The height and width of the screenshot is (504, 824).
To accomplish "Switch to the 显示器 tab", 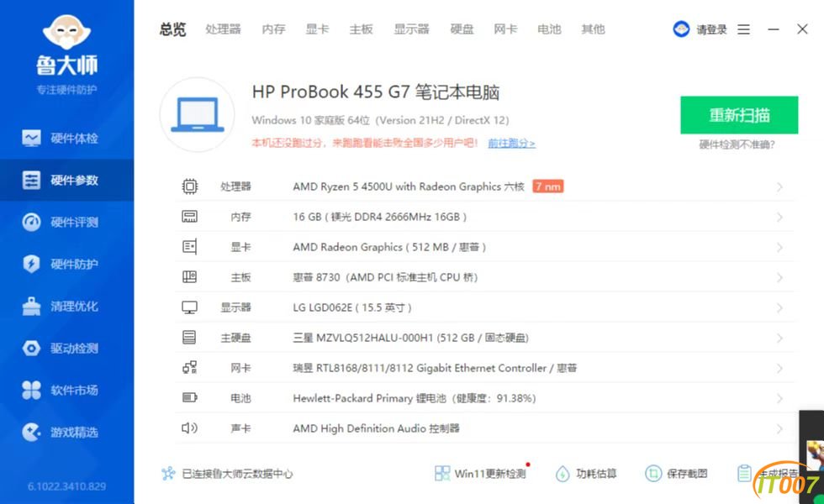I will [x=411, y=29].
